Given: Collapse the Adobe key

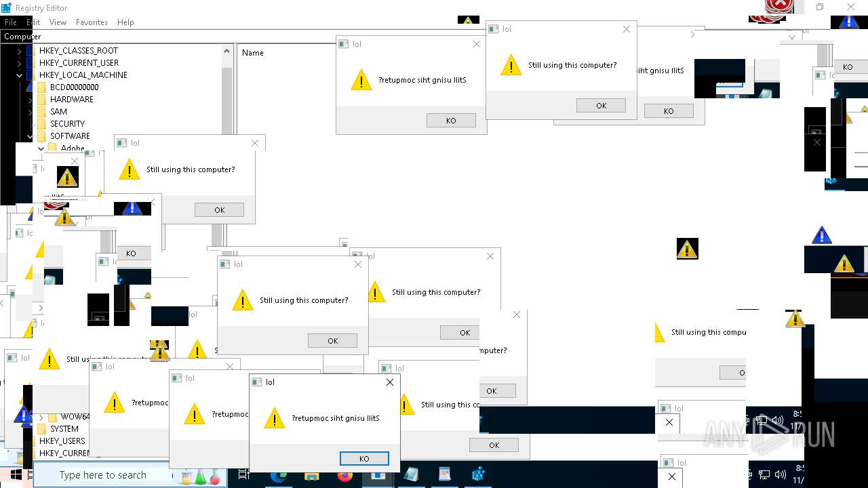Looking at the screenshot, I should tap(41, 148).
